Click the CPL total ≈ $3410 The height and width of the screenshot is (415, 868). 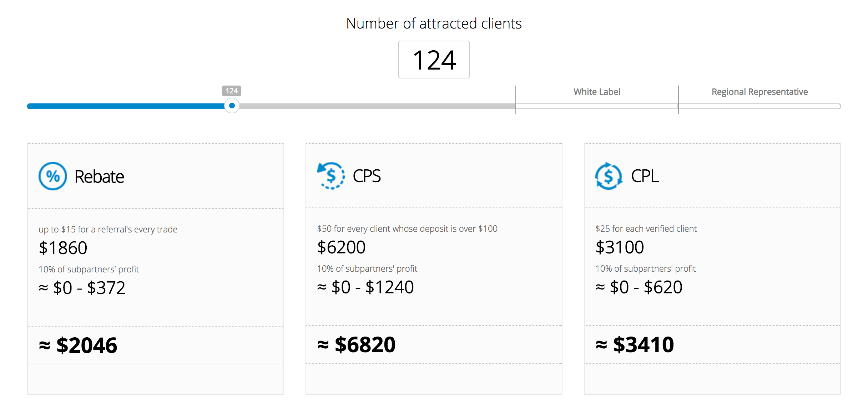635,344
